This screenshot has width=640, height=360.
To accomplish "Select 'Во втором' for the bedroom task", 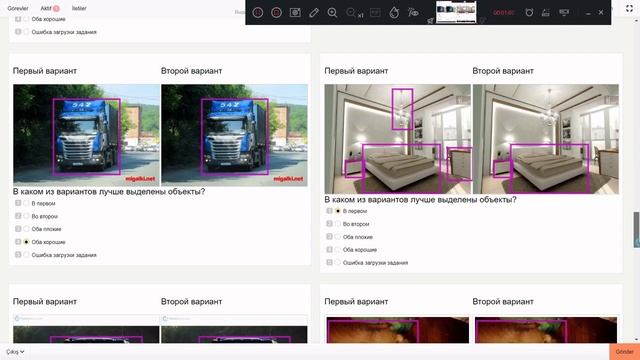I will 338,224.
